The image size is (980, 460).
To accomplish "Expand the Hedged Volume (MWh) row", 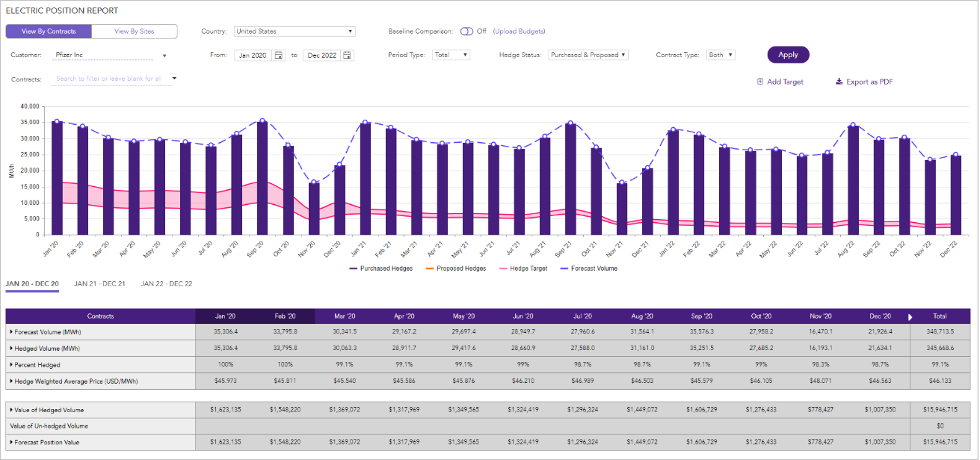I will tap(10, 348).
